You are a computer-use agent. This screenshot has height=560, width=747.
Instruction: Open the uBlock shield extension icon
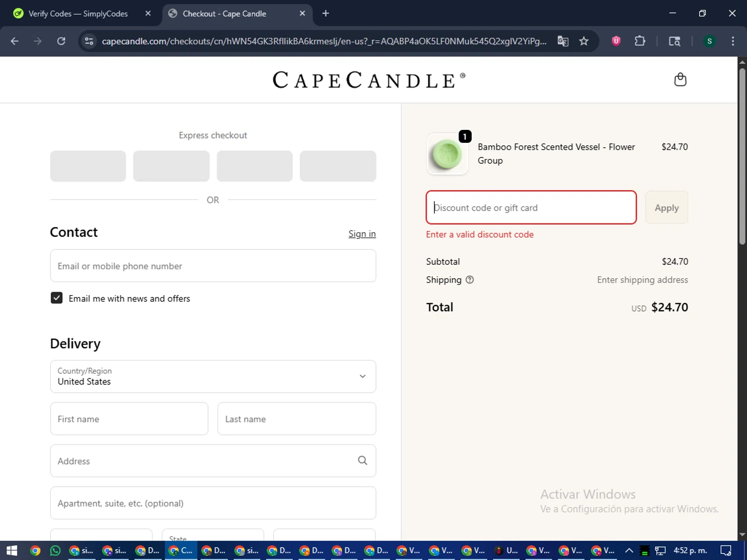click(616, 41)
